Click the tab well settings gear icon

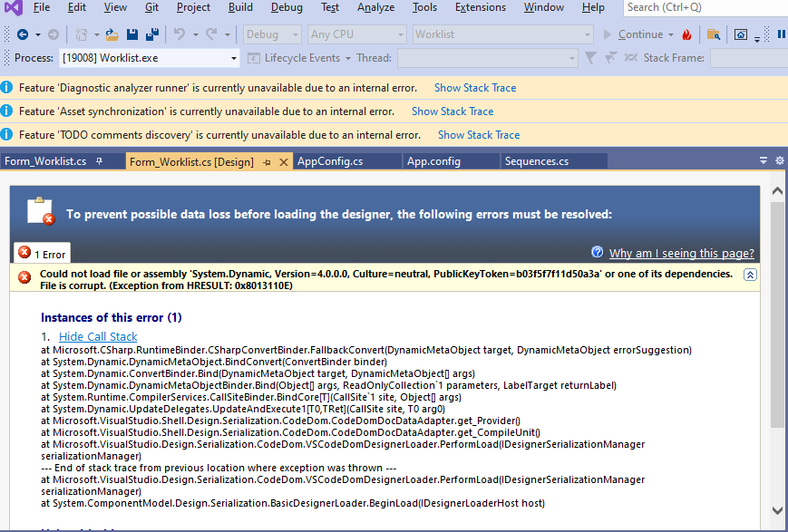pyautogui.click(x=780, y=160)
